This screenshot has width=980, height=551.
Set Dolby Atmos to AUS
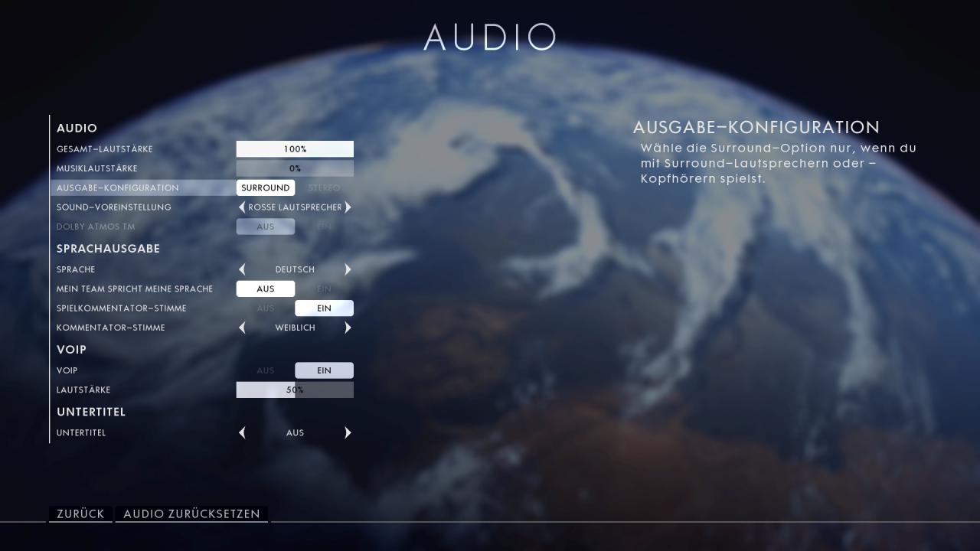coord(266,227)
